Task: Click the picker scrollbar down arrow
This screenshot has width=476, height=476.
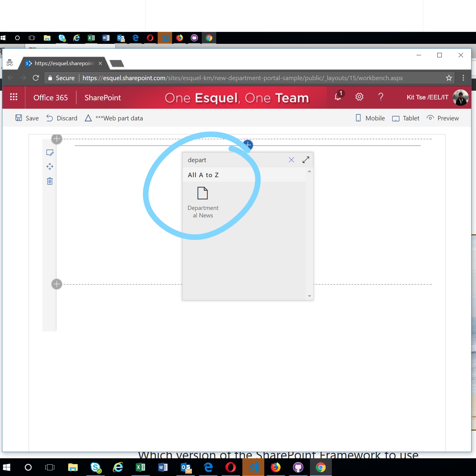Action: point(309,296)
